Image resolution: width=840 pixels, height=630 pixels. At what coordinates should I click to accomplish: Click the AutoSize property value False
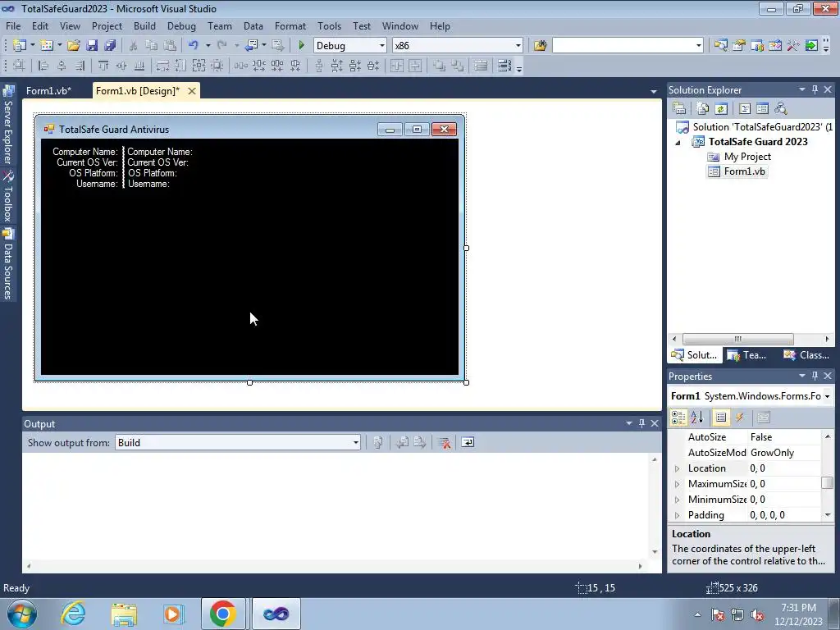pyautogui.click(x=761, y=437)
